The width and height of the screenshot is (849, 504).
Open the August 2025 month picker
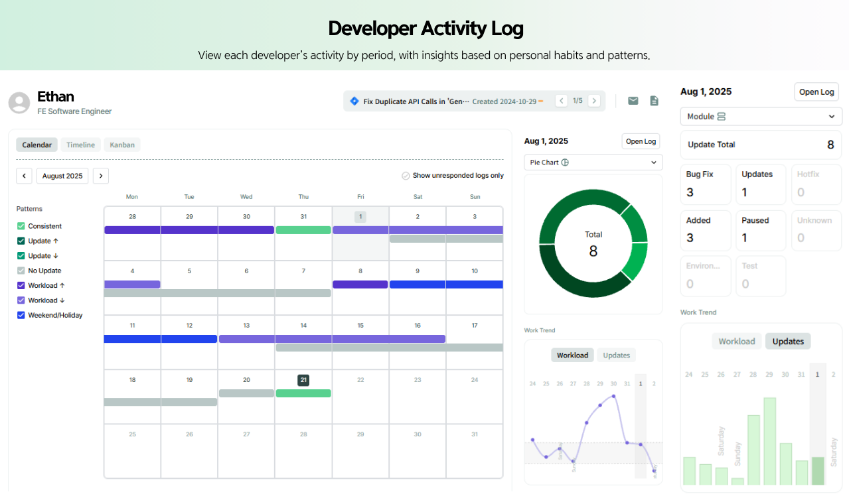[x=62, y=176]
